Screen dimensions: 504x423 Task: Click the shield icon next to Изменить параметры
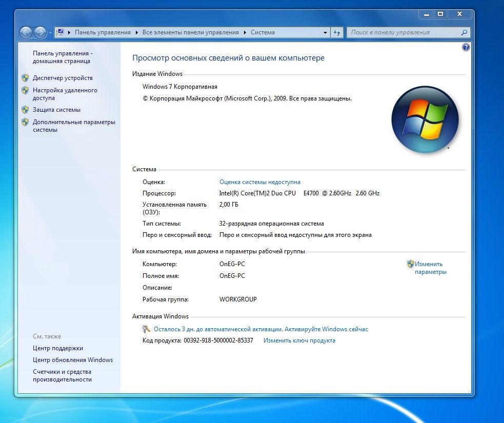click(410, 264)
